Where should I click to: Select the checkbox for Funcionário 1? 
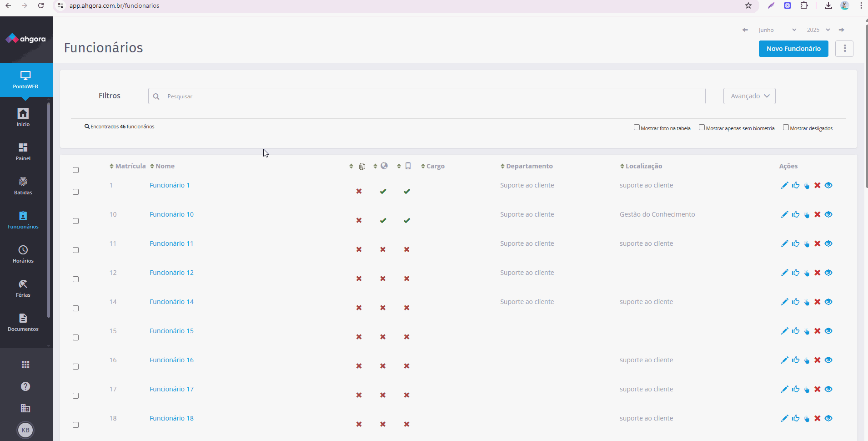tap(75, 192)
